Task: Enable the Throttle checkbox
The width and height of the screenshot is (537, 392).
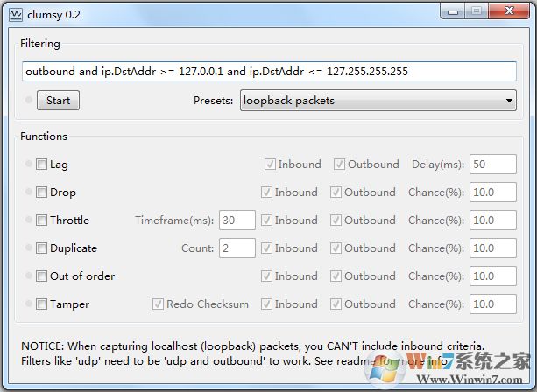Action: click(41, 220)
